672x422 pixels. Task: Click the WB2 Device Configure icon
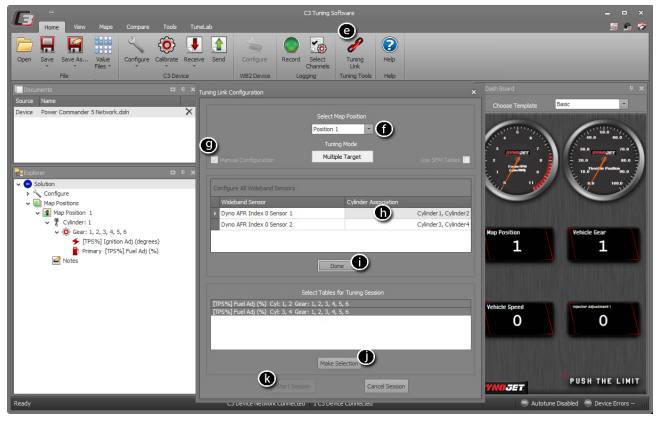(254, 45)
